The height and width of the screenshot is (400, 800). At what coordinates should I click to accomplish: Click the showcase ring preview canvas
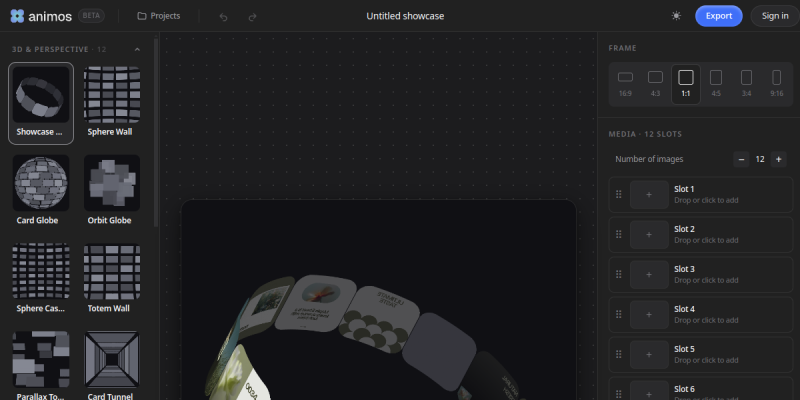tap(379, 300)
